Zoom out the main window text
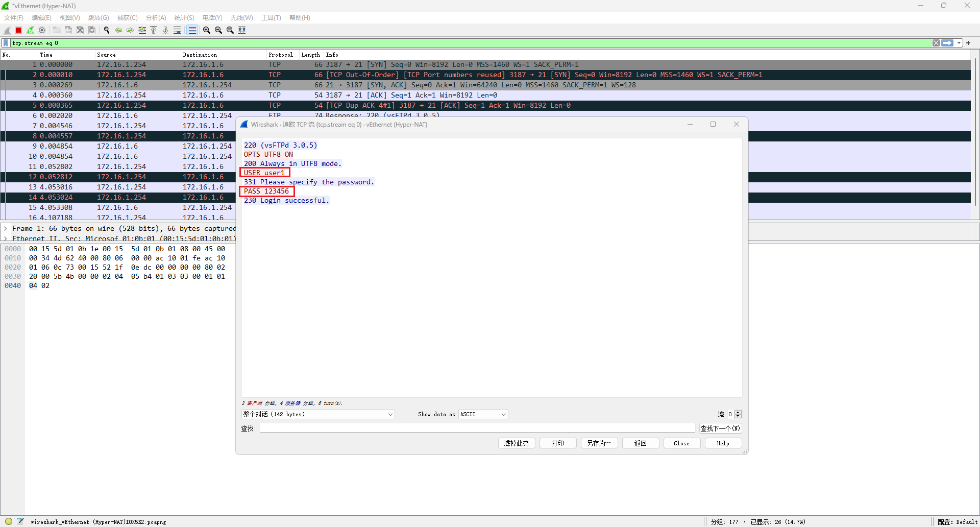The width and height of the screenshot is (980, 527). [218, 30]
